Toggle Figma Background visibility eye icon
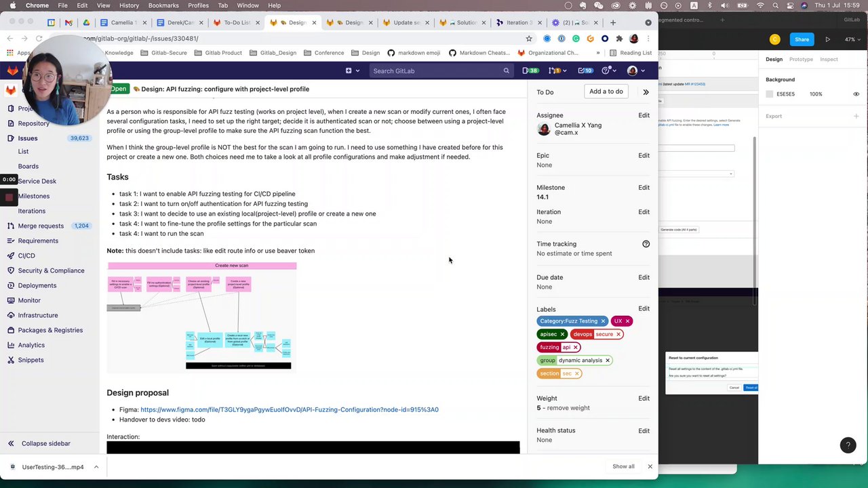 856,94
